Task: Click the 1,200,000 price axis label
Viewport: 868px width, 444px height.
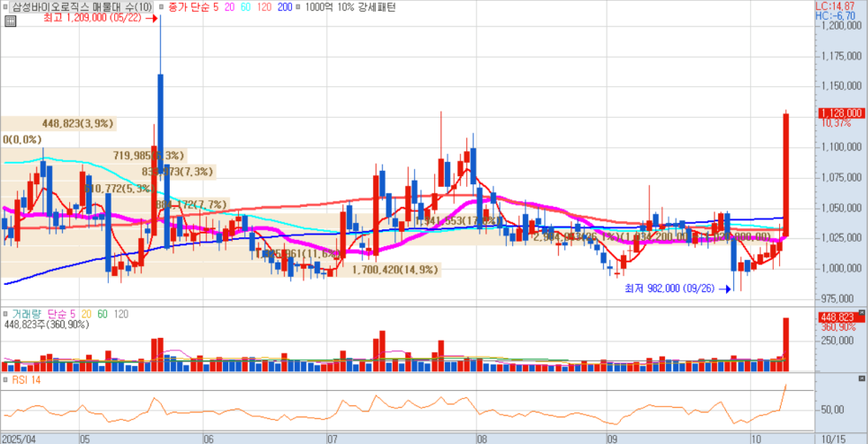Action: coord(841,25)
